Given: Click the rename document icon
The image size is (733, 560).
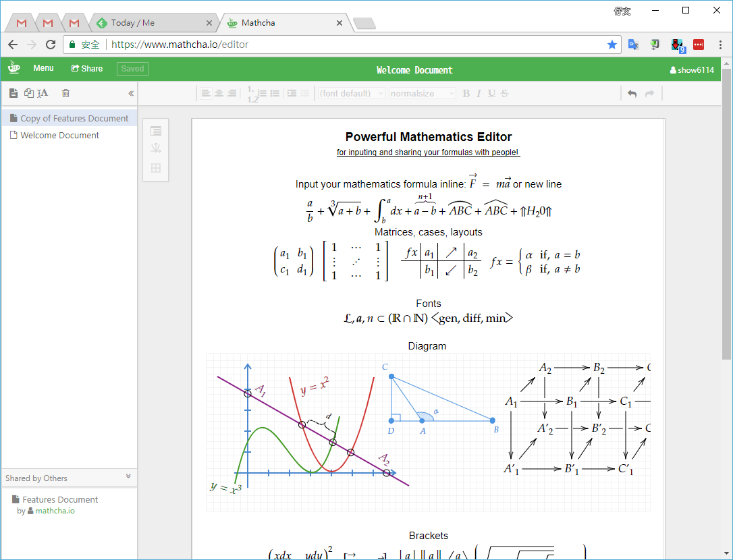Looking at the screenshot, I should [x=43, y=93].
